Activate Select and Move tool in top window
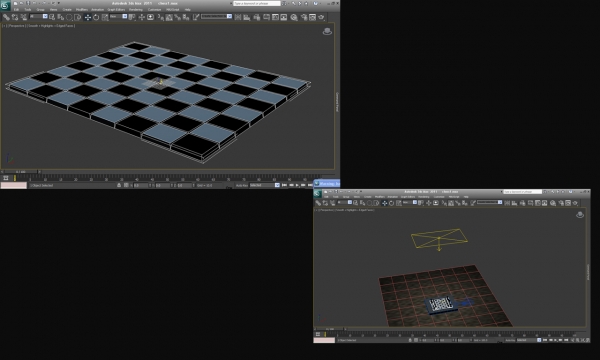The width and height of the screenshot is (600, 360). click(88, 17)
